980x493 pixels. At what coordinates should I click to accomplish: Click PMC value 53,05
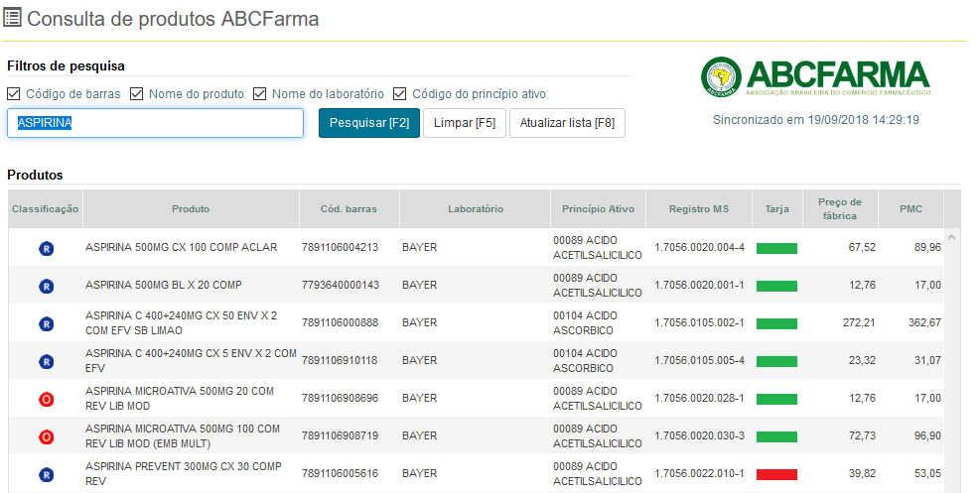coord(927,473)
